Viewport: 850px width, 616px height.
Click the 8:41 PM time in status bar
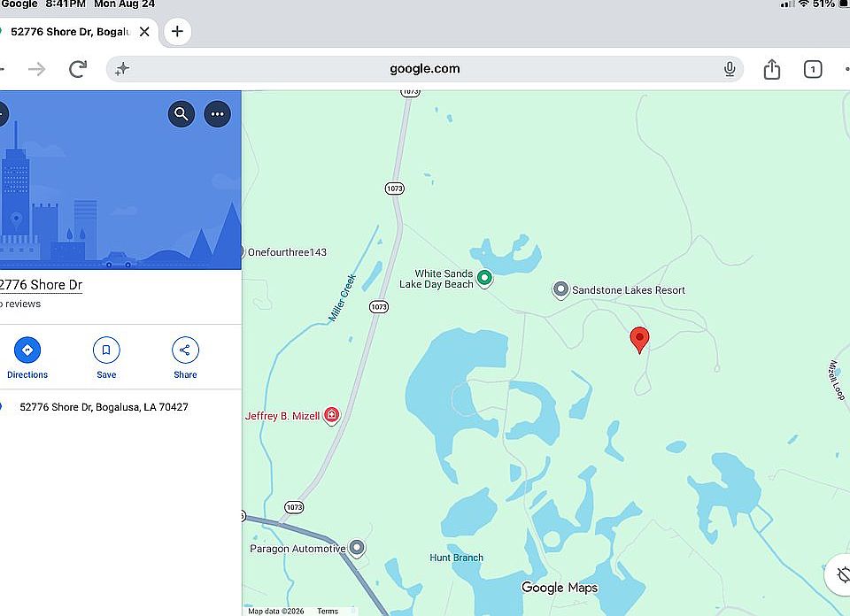click(x=66, y=4)
